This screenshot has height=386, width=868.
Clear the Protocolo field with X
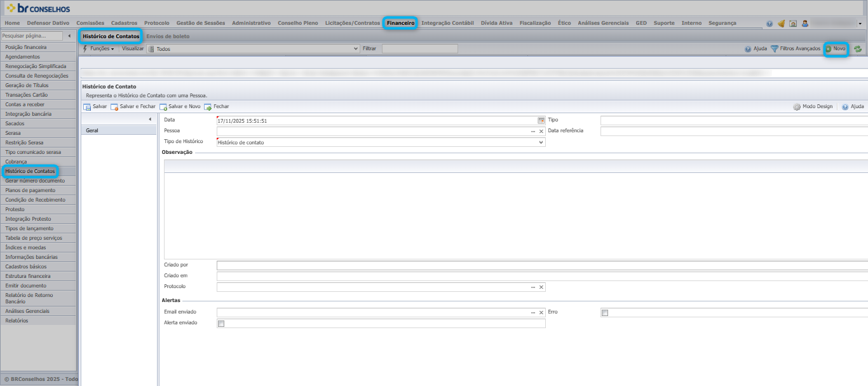click(541, 287)
